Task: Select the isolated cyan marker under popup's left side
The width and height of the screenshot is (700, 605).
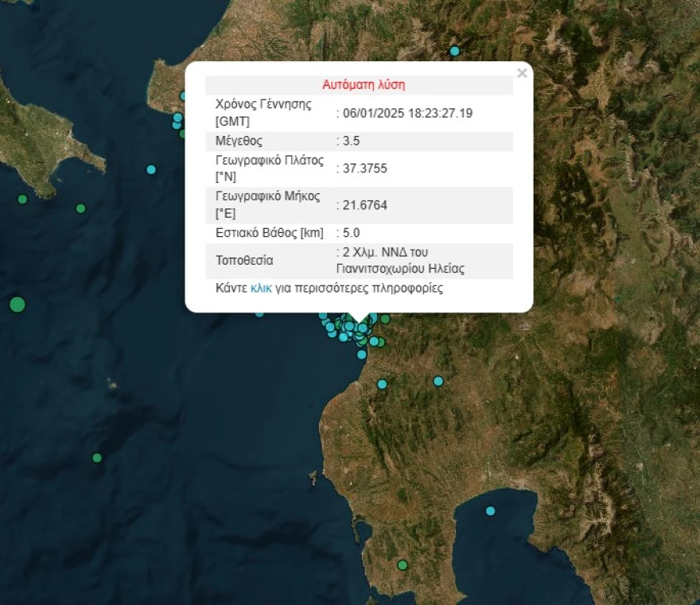Action: point(259,313)
